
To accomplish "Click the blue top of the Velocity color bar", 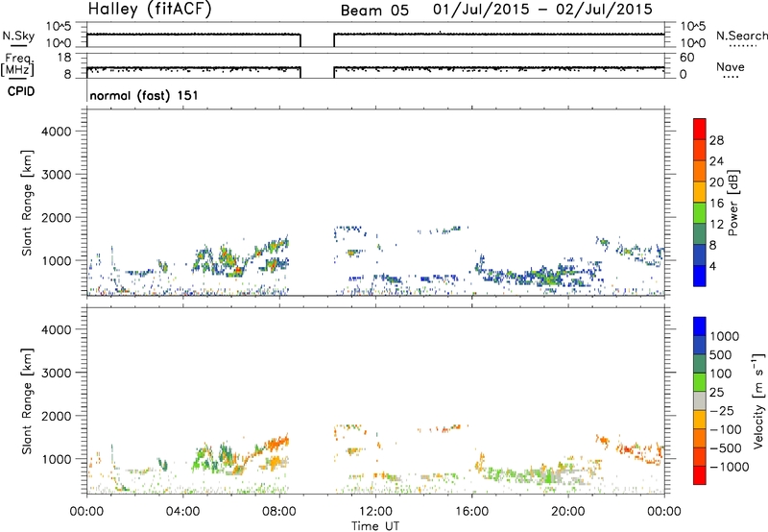I will (700, 326).
